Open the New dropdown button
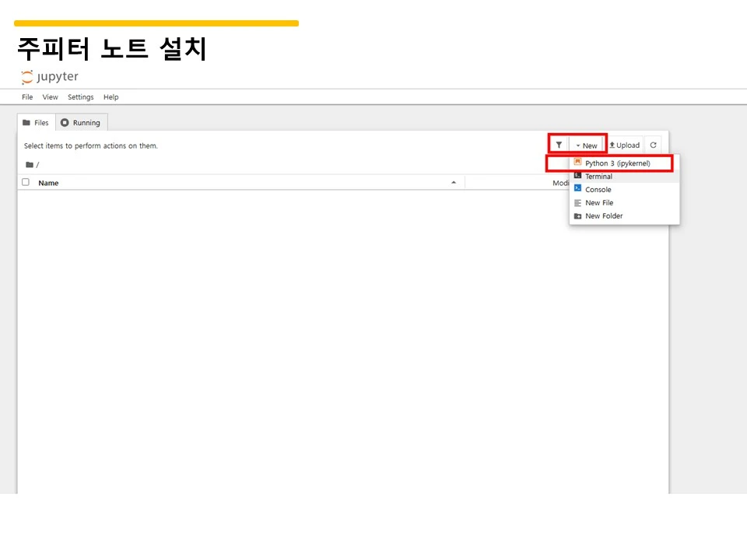This screenshot has height=560, width=747. click(x=587, y=145)
